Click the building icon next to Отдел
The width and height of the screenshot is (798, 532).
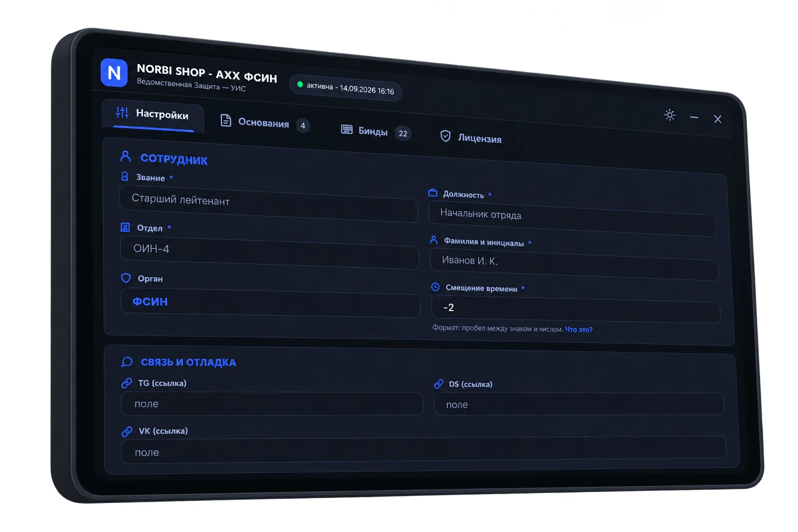click(125, 227)
